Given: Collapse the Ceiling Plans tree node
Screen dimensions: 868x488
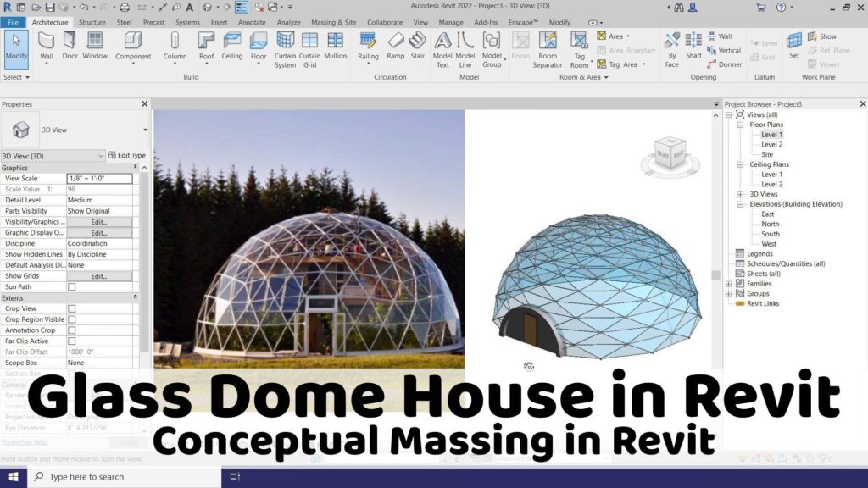Looking at the screenshot, I should point(740,164).
